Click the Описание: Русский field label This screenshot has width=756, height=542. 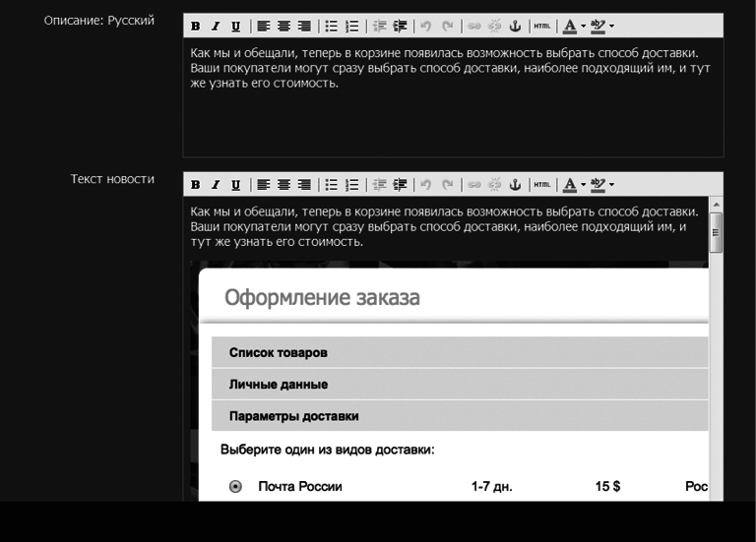[x=98, y=21]
